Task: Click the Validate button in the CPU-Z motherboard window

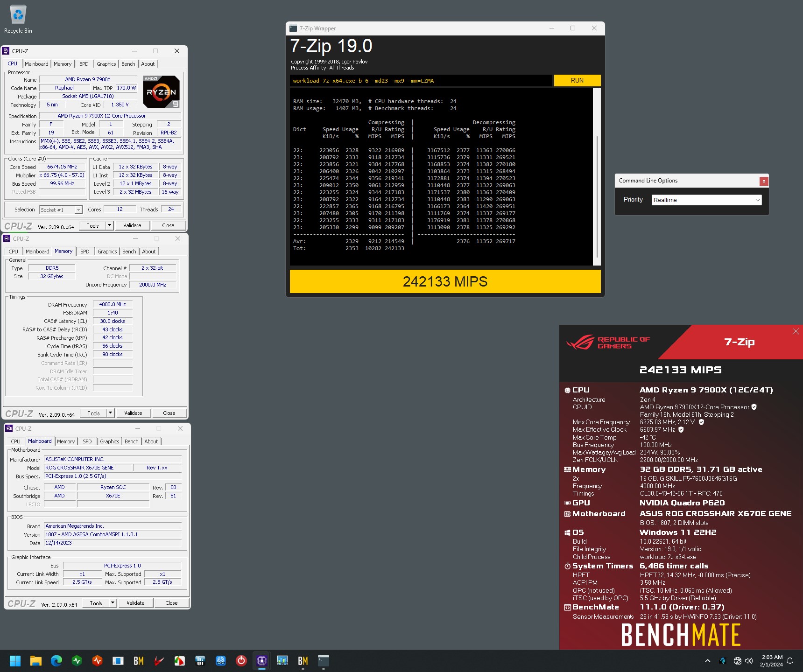Action: (135, 603)
